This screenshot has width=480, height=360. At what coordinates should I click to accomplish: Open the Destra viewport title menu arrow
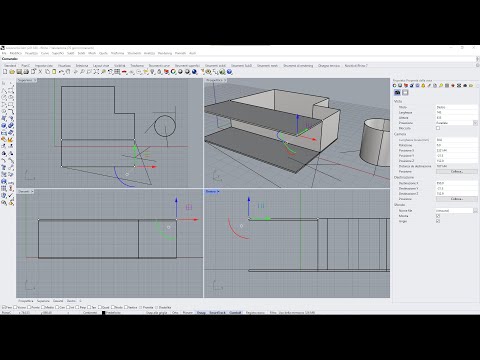tap(218, 192)
